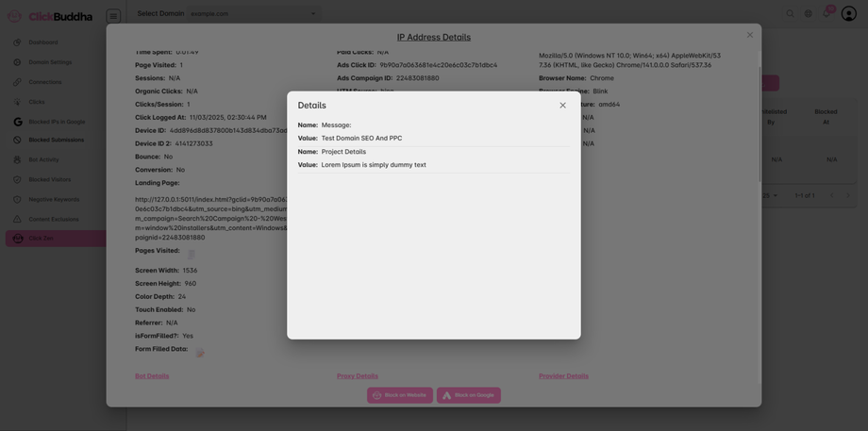The height and width of the screenshot is (431, 868).
Task: Click the landing page URL text
Action: click(211, 218)
